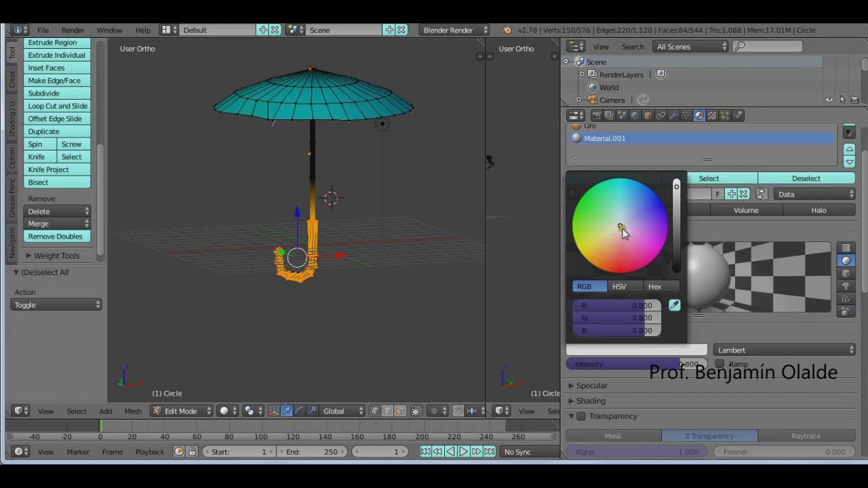Toggle F fake user for material
Viewport: 868px width, 488px height.
click(717, 195)
